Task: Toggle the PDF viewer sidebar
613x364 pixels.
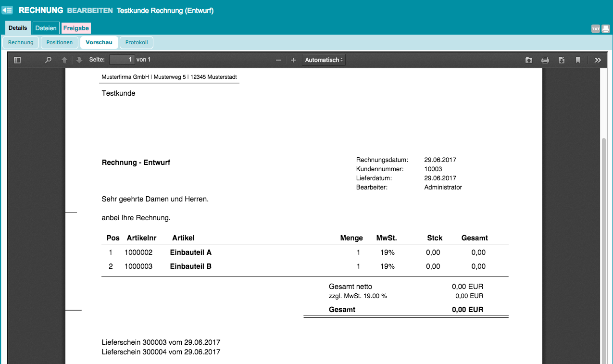Action: click(17, 60)
